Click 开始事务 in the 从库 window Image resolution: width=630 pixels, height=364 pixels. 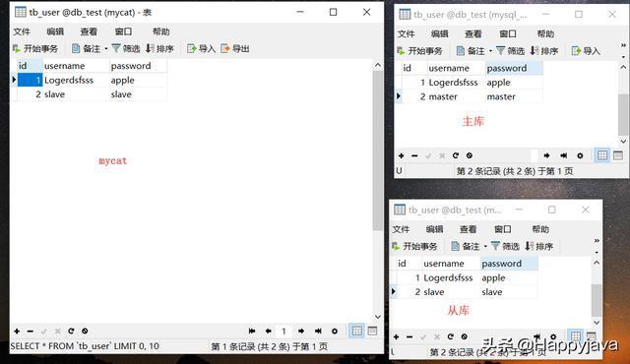point(414,246)
